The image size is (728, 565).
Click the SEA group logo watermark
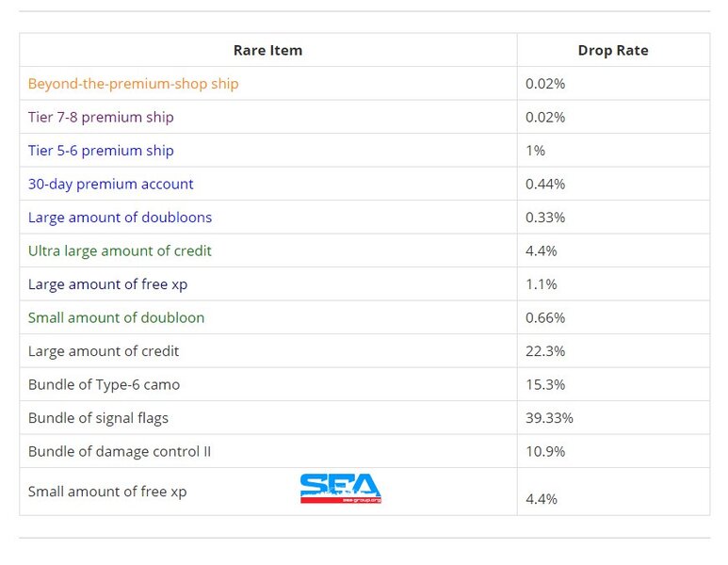click(340, 488)
